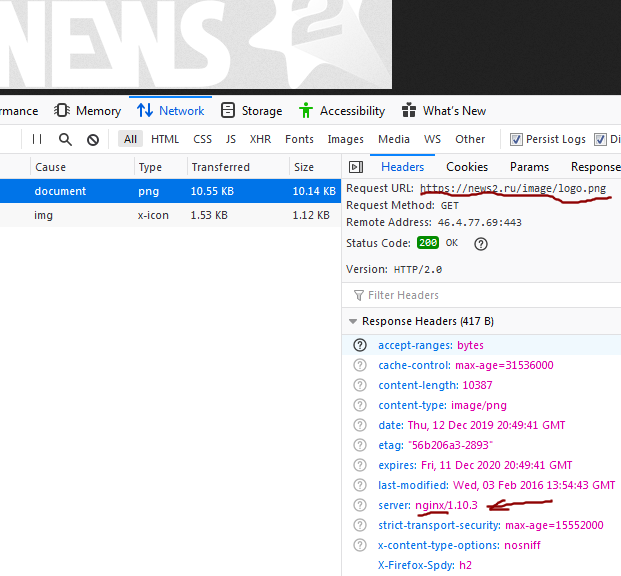Screen dimensions: 621x576
Task: Click the Remote Address 46.4.77.69:443 value
Action: click(480, 223)
